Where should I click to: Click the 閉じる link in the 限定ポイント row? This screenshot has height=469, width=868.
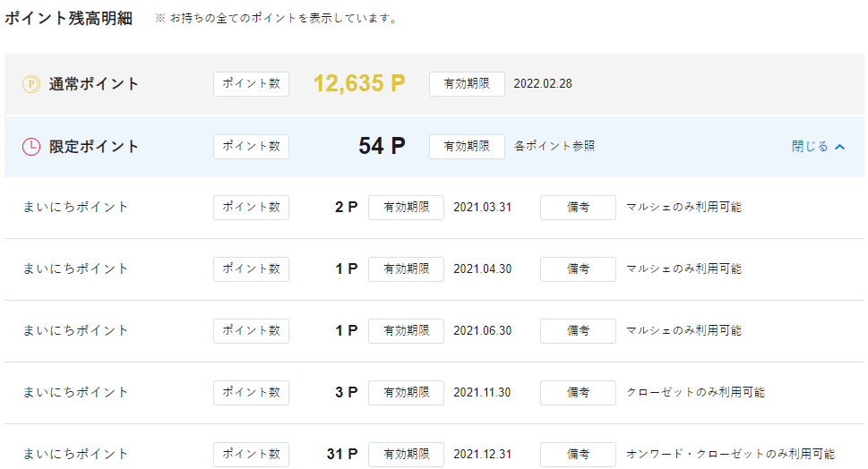click(809, 147)
